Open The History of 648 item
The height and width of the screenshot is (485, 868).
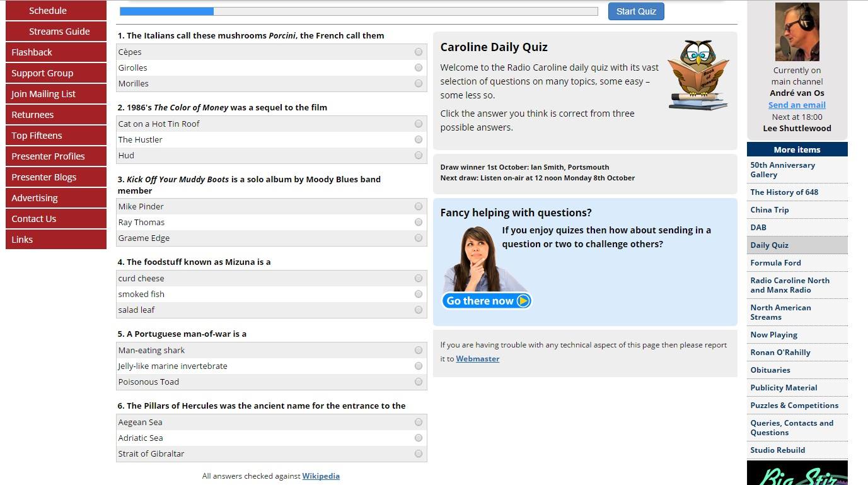point(784,192)
